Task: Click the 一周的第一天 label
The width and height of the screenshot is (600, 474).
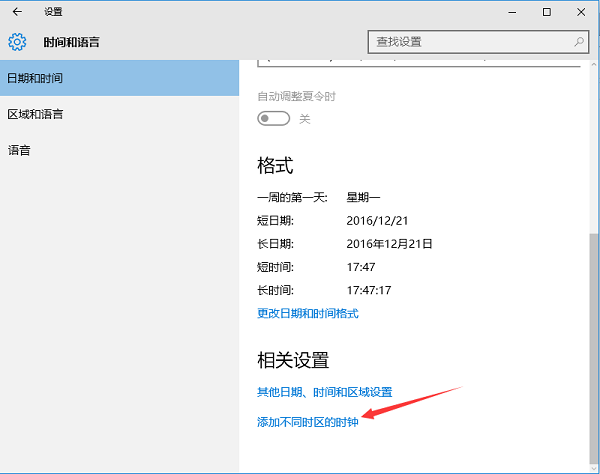Action: tap(292, 197)
